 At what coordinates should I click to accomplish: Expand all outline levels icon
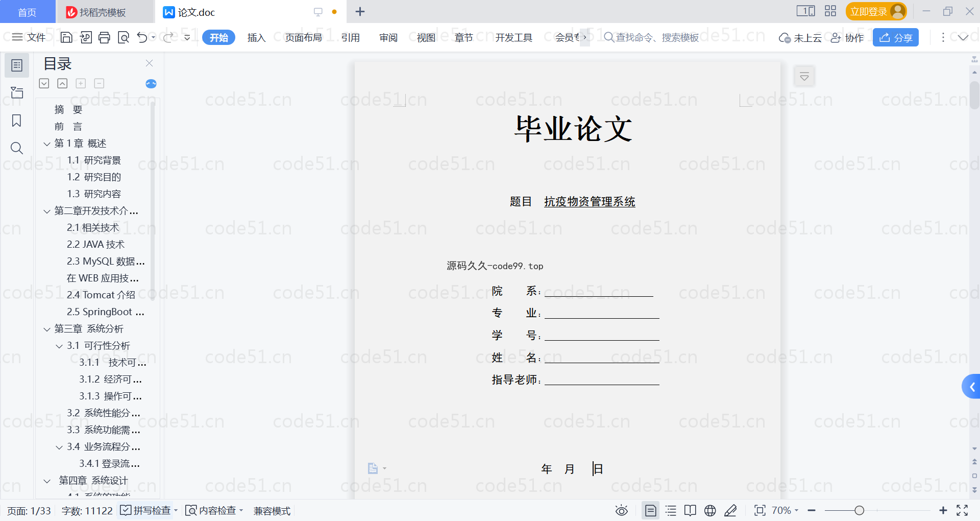[x=44, y=83]
